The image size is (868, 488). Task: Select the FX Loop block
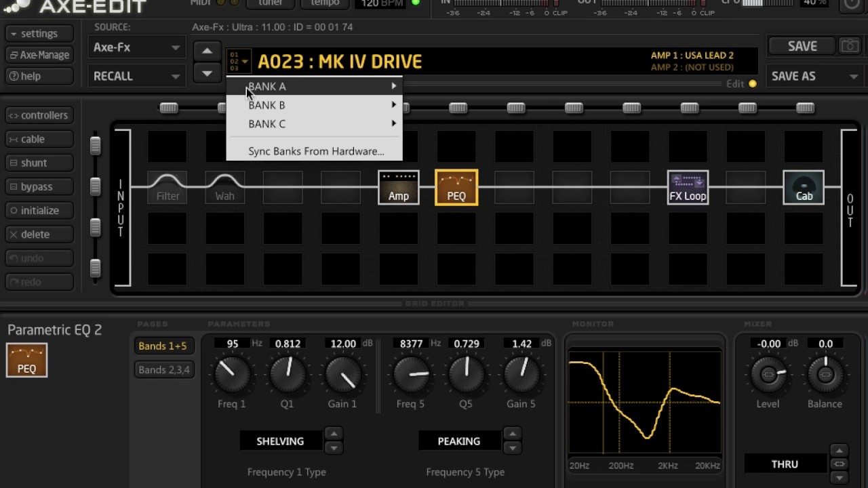pyautogui.click(x=688, y=187)
